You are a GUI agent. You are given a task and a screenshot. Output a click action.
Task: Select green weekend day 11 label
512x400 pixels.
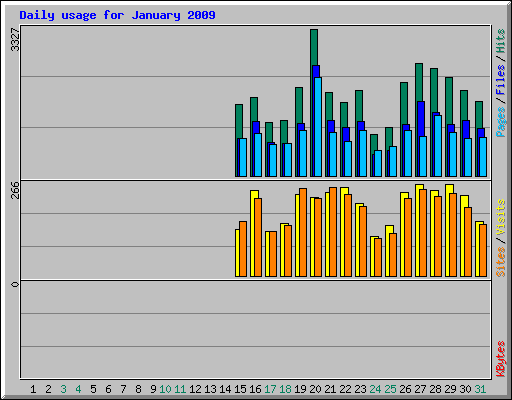coord(180,389)
